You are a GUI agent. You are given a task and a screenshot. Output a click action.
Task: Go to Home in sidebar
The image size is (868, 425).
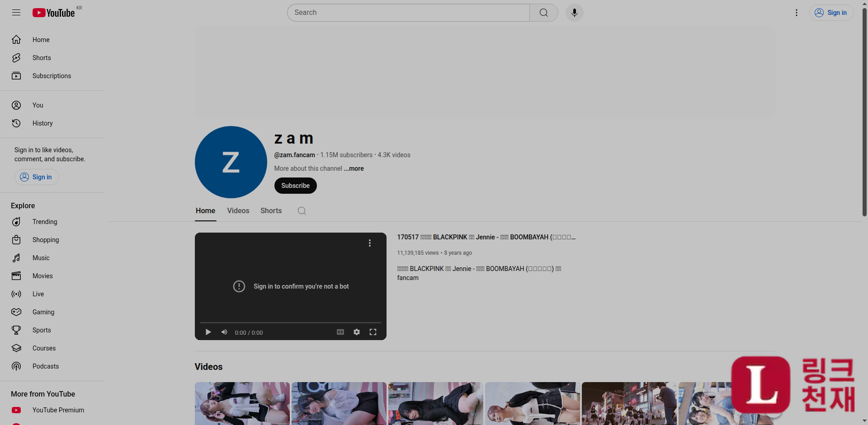coord(52,40)
